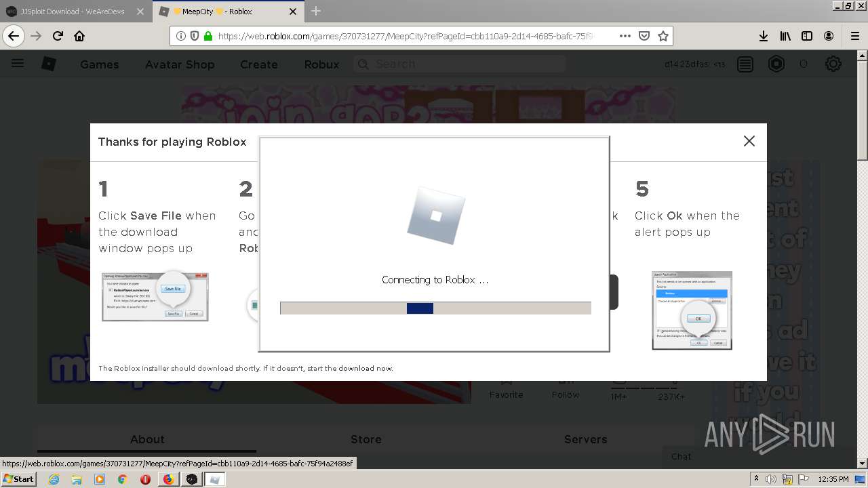Viewport: 868px width, 488px height.
Task: Open page actions three-dot menu
Action: click(625, 36)
